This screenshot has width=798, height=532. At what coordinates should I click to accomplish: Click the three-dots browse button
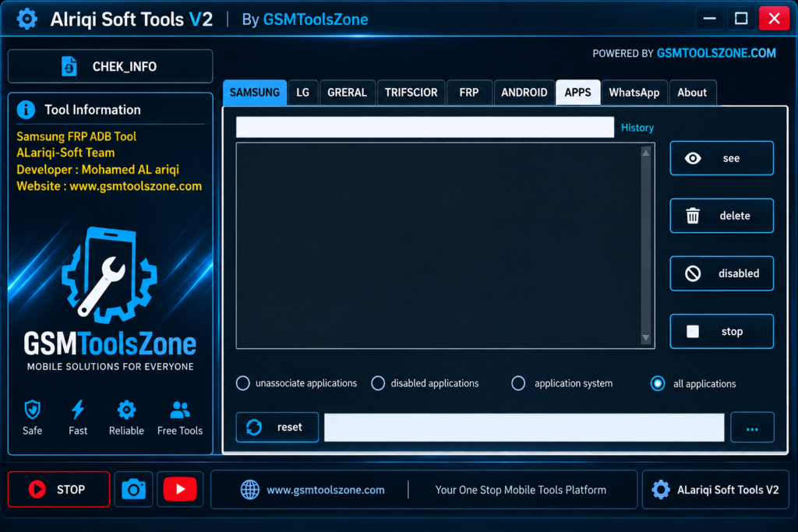coord(752,427)
